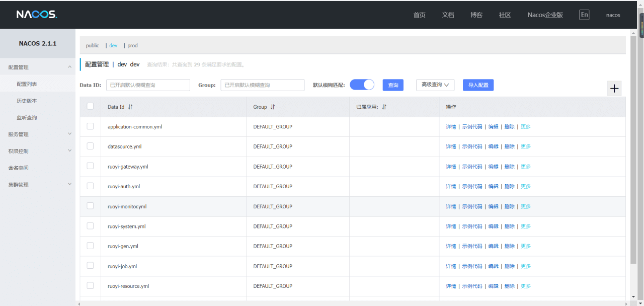
Task: Switch to the prod namespace tab
Action: (132, 45)
